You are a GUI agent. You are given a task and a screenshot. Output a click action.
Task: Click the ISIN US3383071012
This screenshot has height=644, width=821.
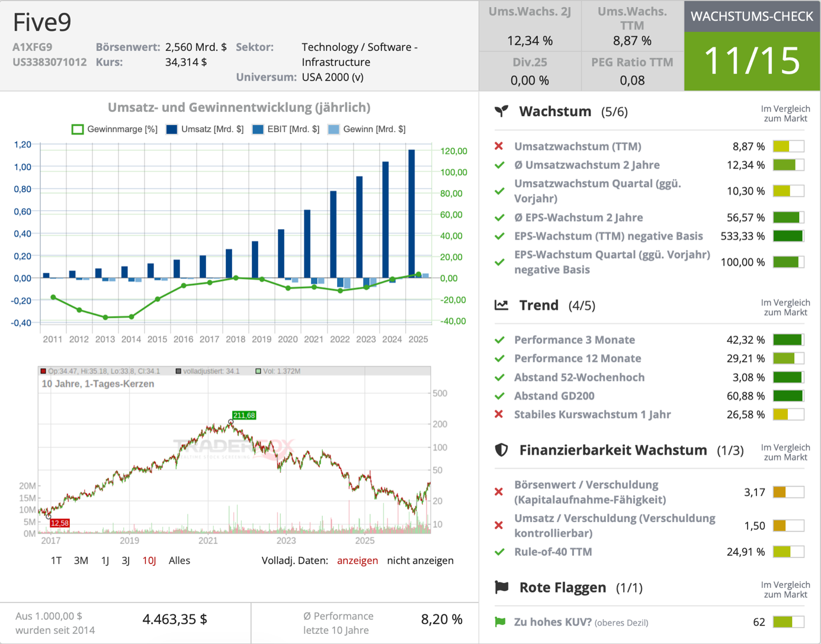tap(49, 62)
